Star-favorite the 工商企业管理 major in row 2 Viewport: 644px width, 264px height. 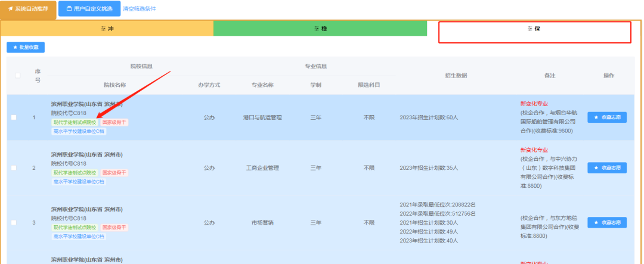pos(606,168)
